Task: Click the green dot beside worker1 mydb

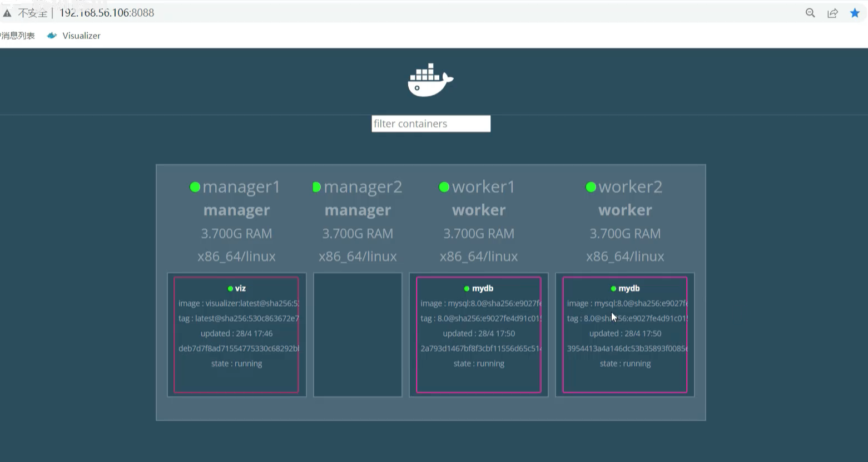Action: click(x=467, y=288)
